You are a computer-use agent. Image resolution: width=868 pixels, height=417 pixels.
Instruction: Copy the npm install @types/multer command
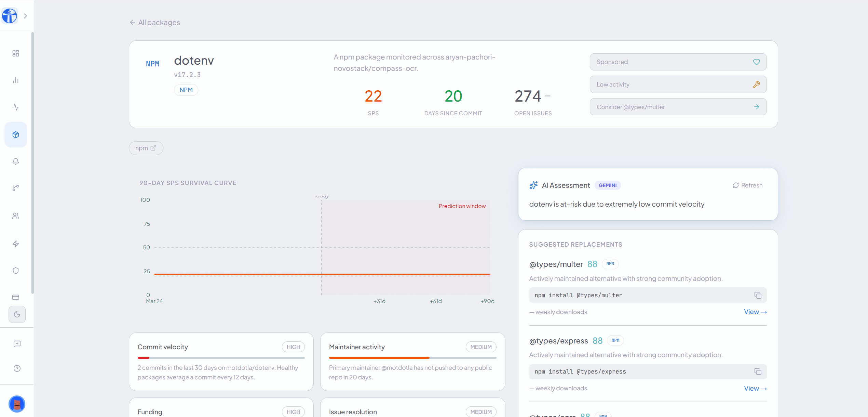coord(758,295)
